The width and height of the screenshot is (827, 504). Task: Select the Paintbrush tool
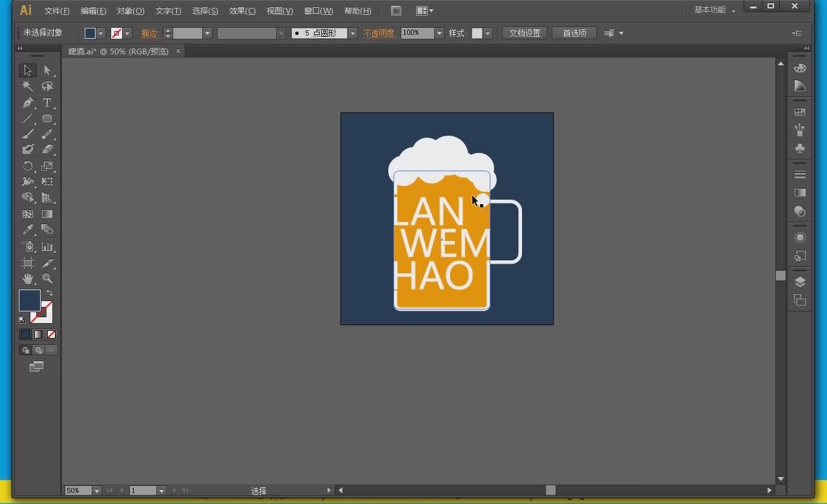tap(28, 134)
